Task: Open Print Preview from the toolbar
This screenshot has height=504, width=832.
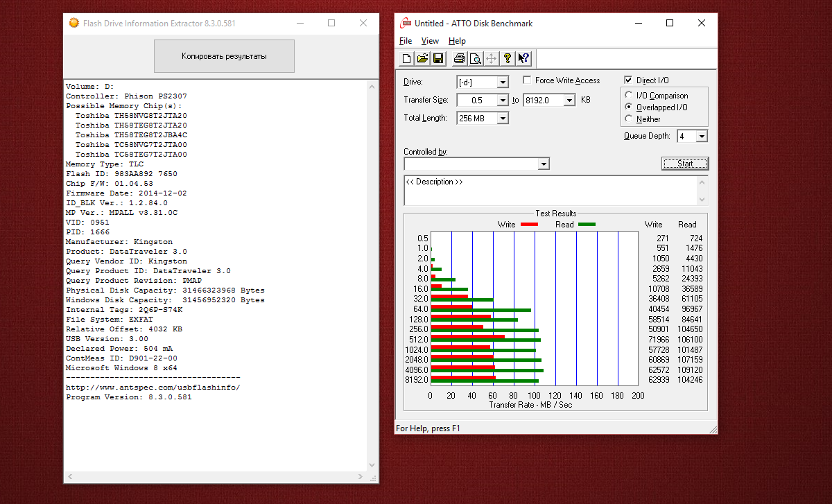Action: tap(475, 58)
